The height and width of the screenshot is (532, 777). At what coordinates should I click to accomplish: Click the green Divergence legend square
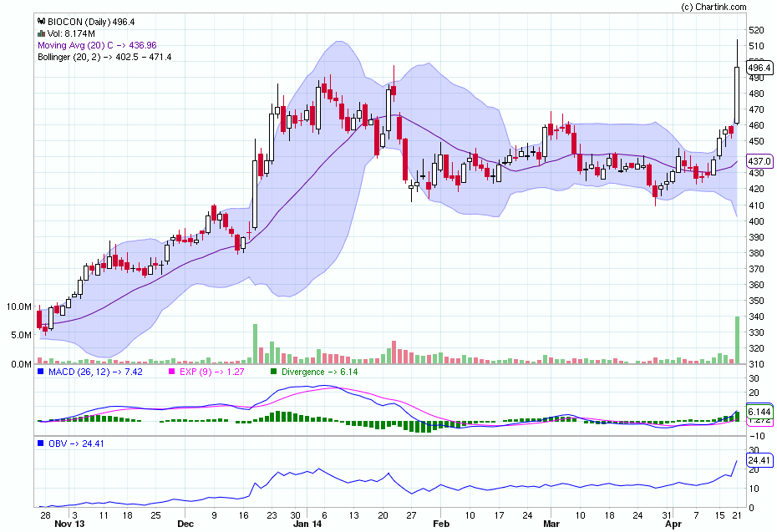273,371
